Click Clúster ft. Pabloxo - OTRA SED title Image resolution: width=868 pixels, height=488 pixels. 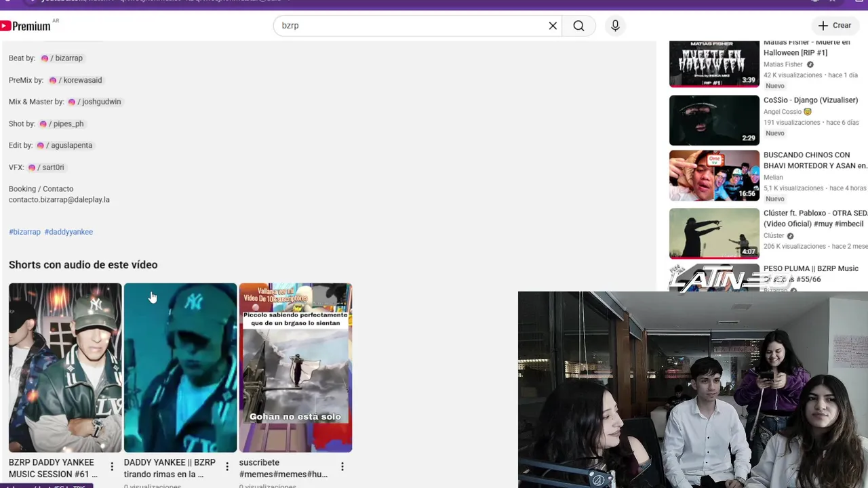pyautogui.click(x=816, y=219)
